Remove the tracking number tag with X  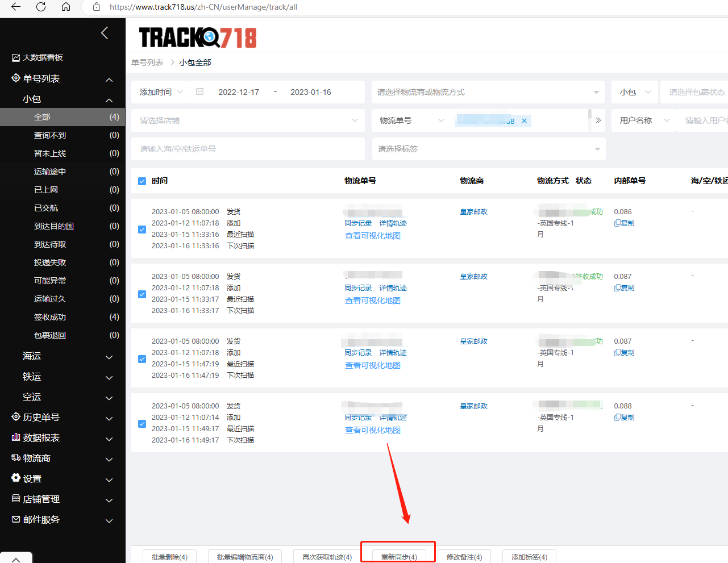click(x=525, y=120)
